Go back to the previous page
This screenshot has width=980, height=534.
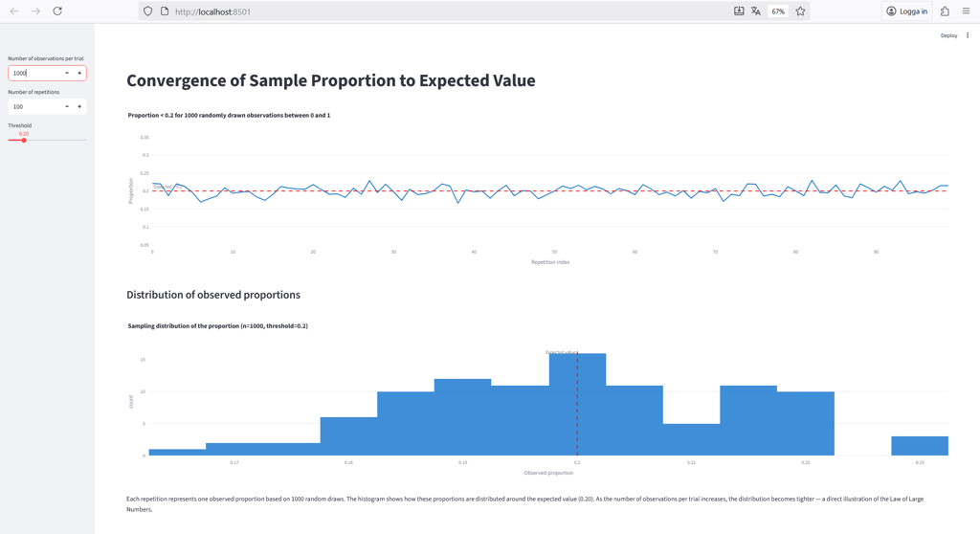coord(14,11)
